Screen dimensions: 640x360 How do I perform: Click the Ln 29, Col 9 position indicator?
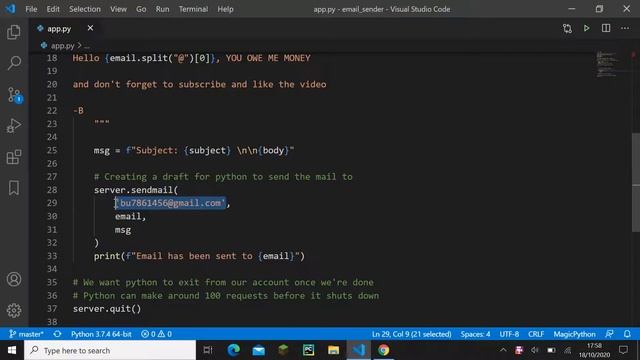pos(411,334)
